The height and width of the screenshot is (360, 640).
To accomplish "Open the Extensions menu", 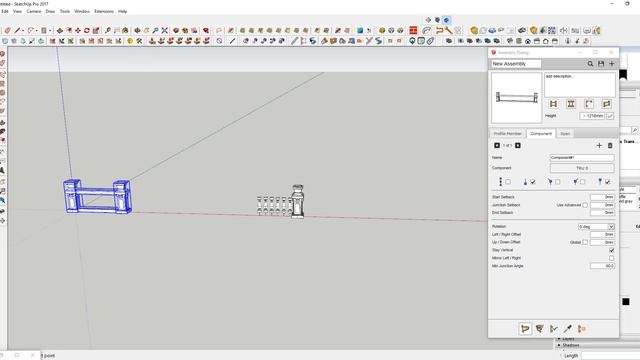I will click(x=104, y=11).
